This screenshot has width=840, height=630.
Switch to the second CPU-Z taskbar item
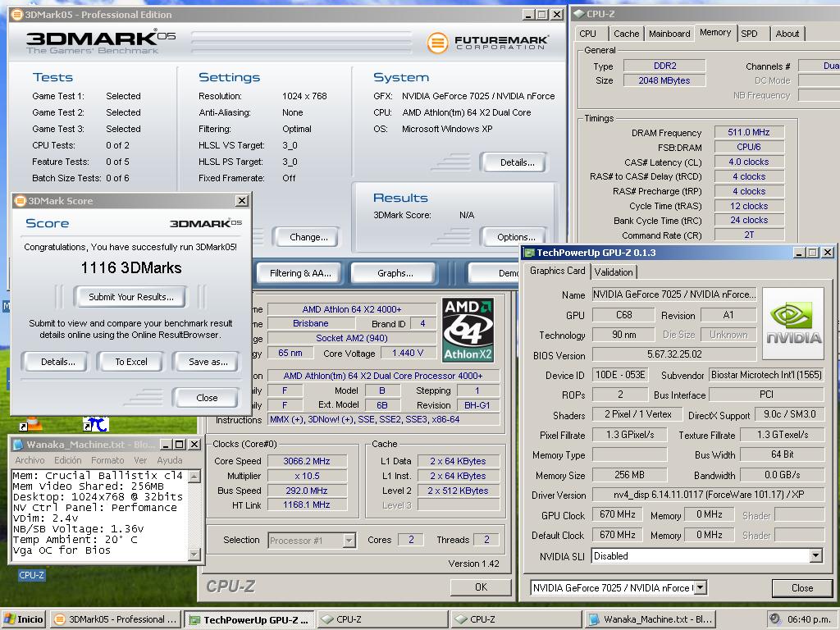(517, 619)
